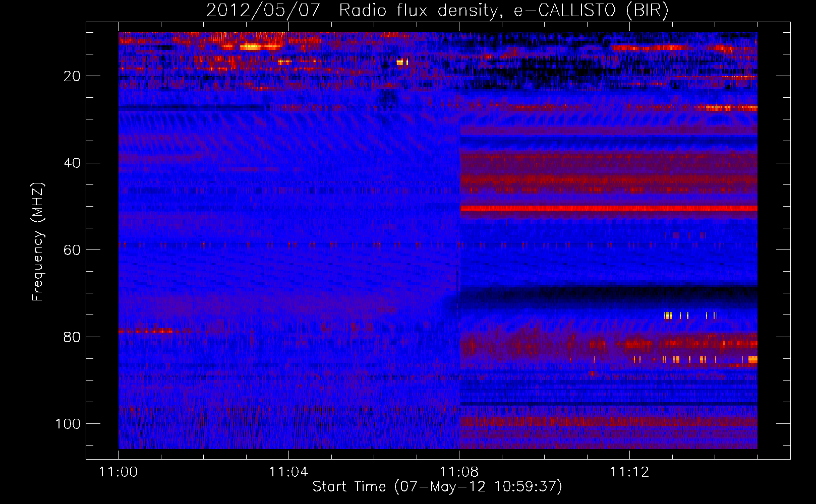Click the '60' frequency axis label

click(x=72, y=250)
